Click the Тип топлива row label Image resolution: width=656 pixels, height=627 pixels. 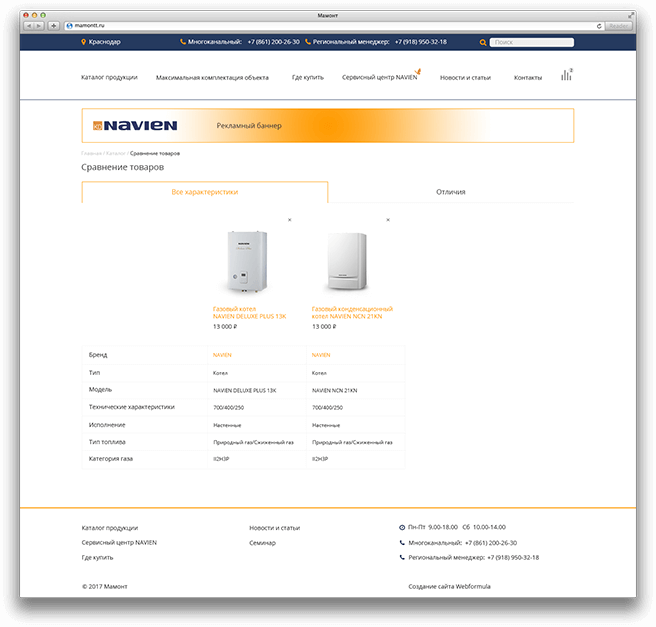coord(107,442)
